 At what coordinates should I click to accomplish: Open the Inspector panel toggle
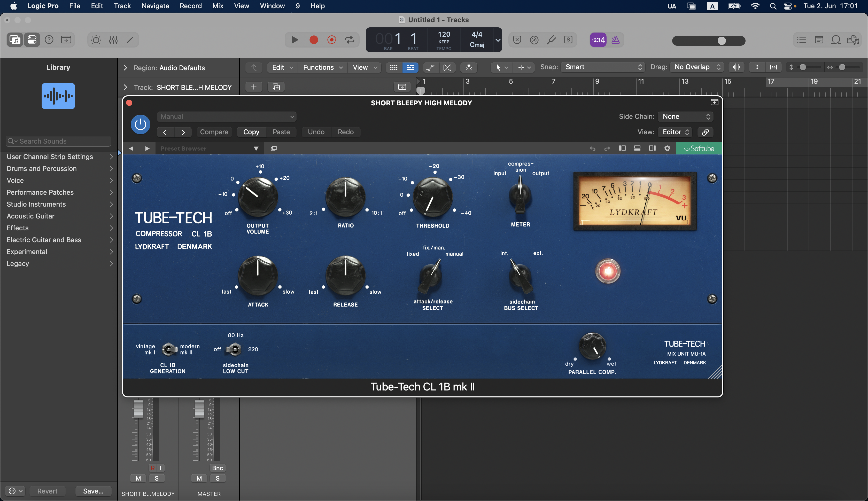click(x=32, y=40)
